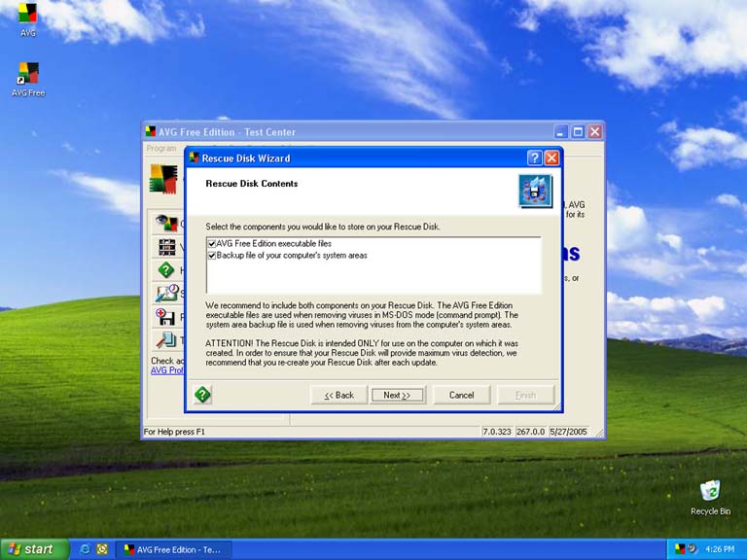
Task: Click the AVG icon in the system tray
Action: coord(678,549)
